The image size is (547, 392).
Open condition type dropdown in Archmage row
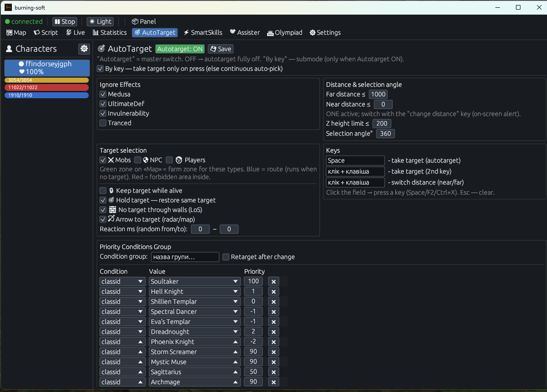[x=123, y=382]
